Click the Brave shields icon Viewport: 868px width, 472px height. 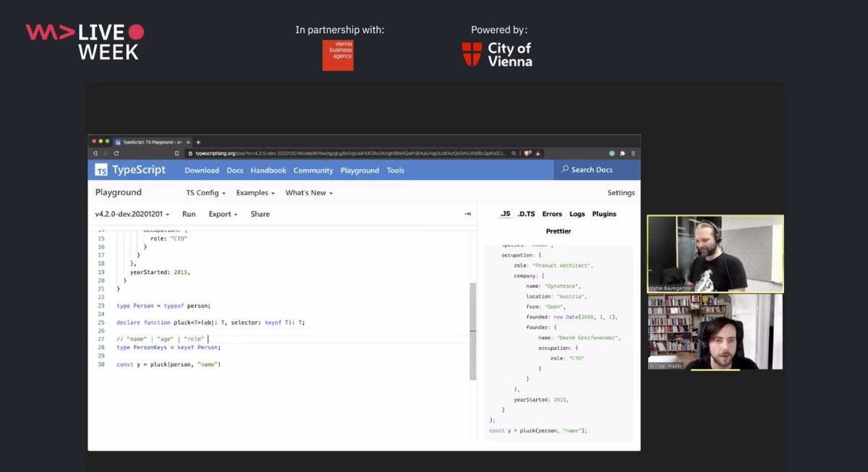528,153
